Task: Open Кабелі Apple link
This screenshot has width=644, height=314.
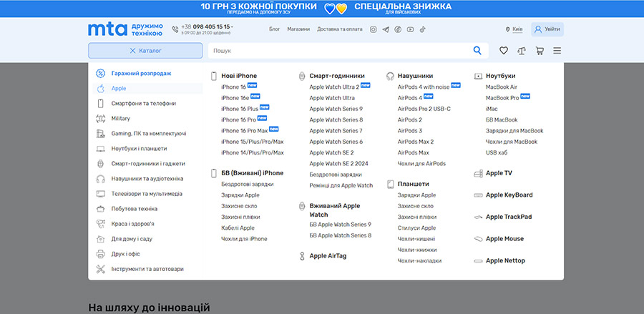Action: click(x=238, y=227)
